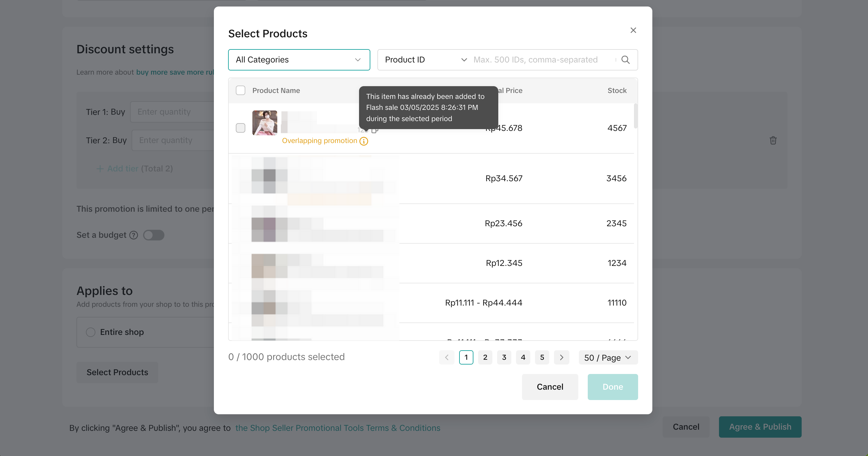Click the Overlapping promotion info icon

363,141
